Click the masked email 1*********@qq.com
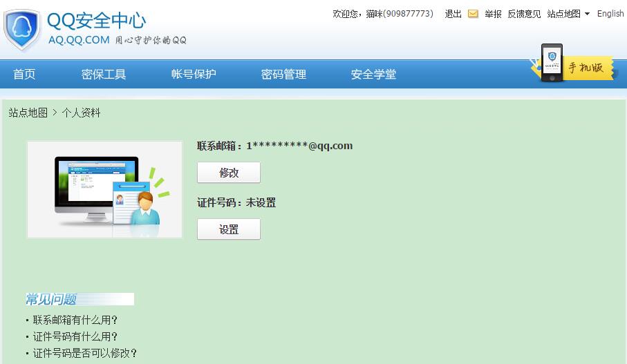This screenshot has width=627, height=364. point(299,146)
